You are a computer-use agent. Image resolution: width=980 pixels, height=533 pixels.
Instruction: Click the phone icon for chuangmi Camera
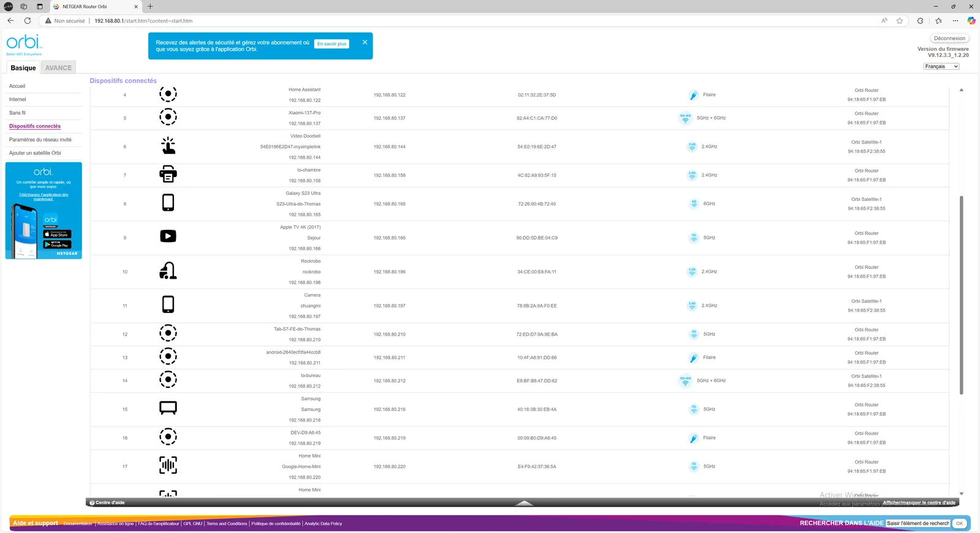[168, 304]
